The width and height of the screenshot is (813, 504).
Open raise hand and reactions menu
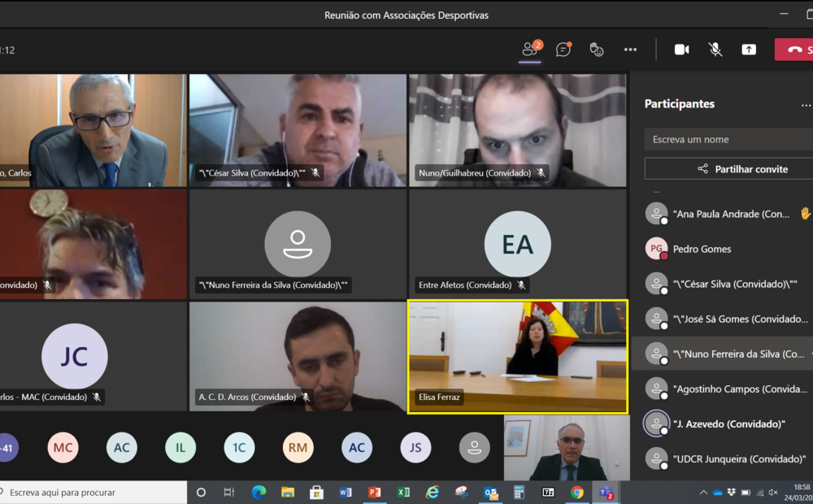596,50
